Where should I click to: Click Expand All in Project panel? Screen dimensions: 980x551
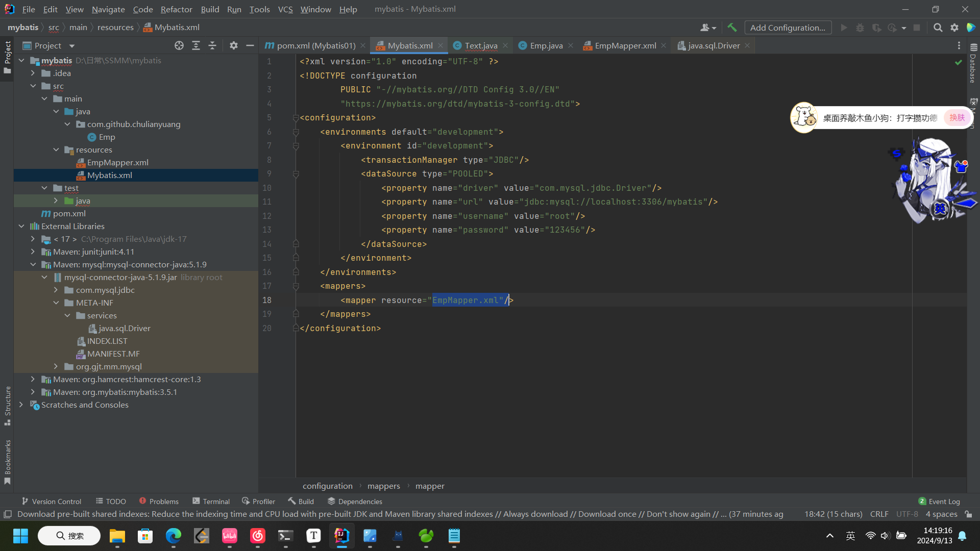pos(196,45)
